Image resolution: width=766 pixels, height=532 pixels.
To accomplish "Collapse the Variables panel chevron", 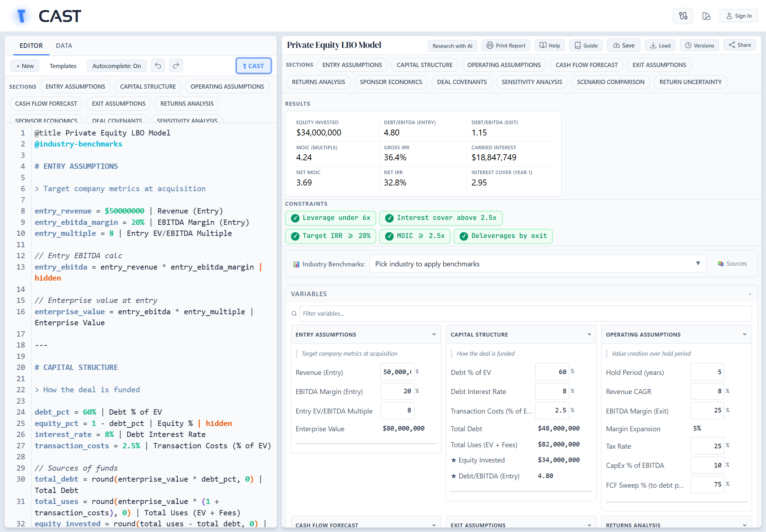I will pyautogui.click(x=750, y=294).
